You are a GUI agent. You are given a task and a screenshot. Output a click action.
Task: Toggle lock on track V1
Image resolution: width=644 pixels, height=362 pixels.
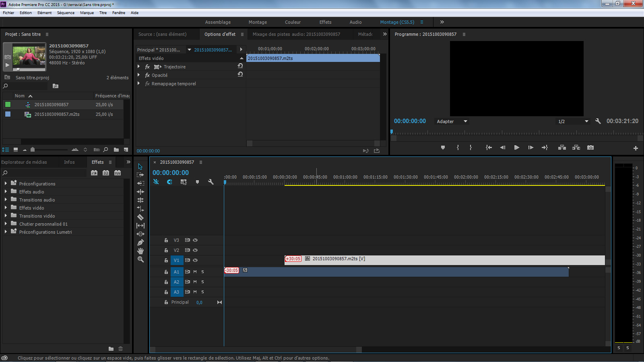point(166,260)
